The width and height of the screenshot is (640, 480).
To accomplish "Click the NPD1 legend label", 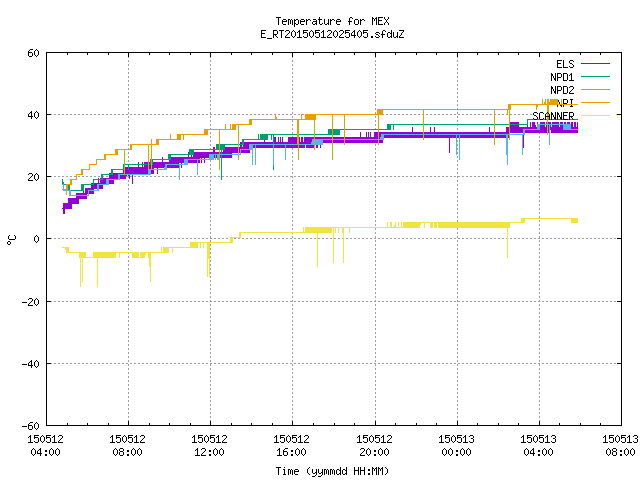I will (x=562, y=77).
